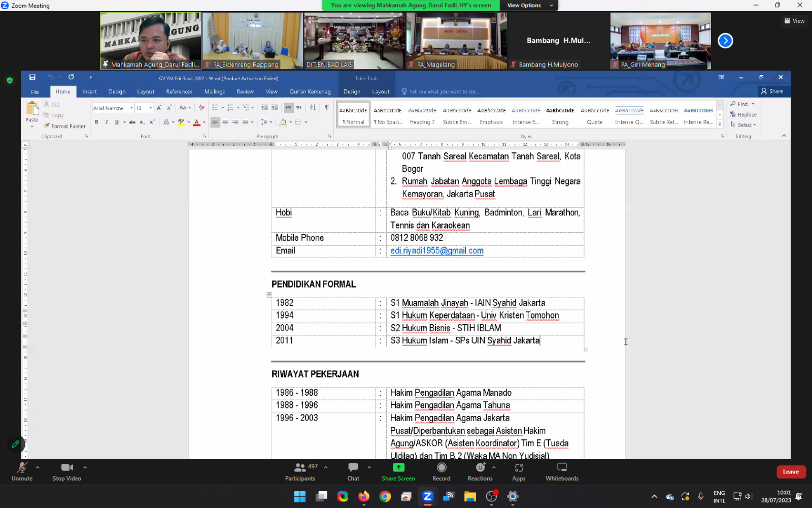The height and width of the screenshot is (508, 812).
Task: Toggle Underline formatting
Action: [117, 122]
